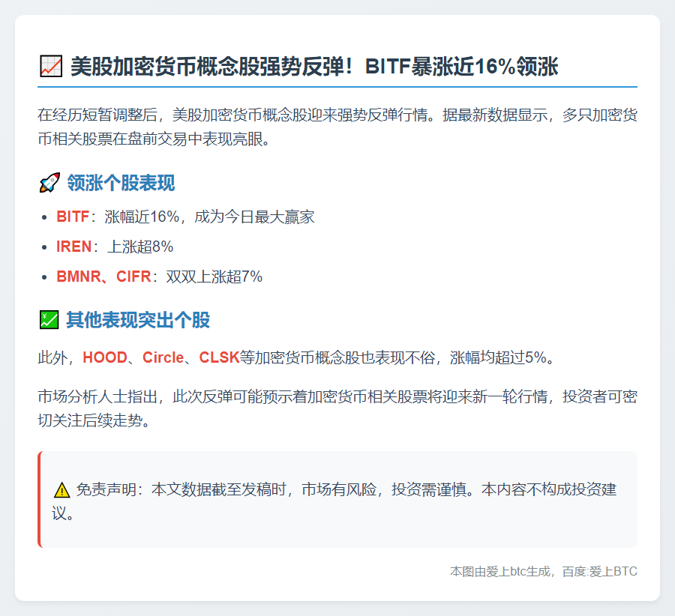The height and width of the screenshot is (616, 675).
Task: Select the 百度:爱上BTC footer label
Action: pyautogui.click(x=598, y=571)
